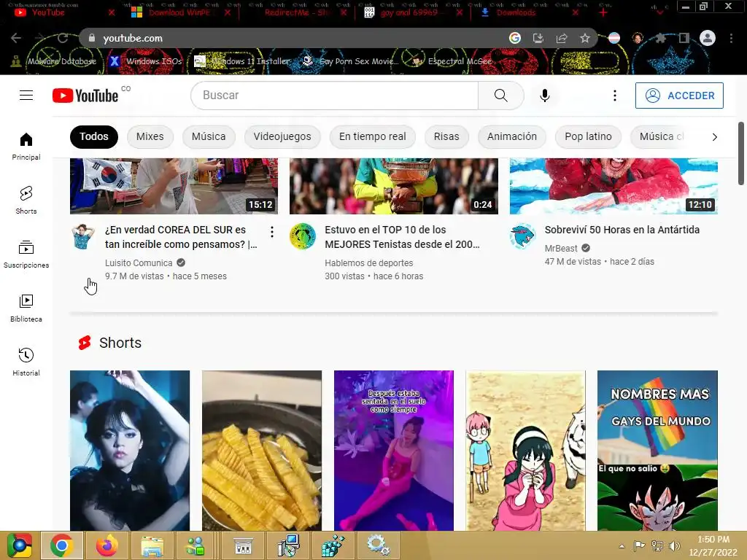
Task: Bookmark this page with star icon
Action: click(585, 38)
